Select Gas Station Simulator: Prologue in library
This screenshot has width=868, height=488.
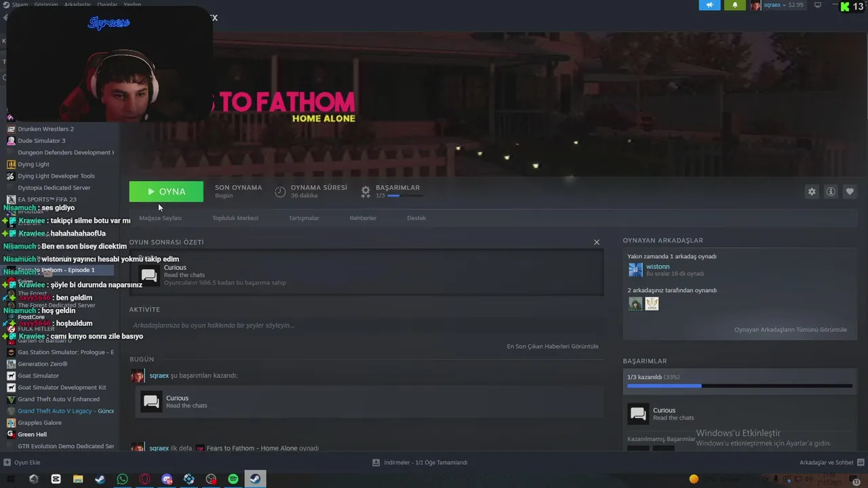pos(66,352)
